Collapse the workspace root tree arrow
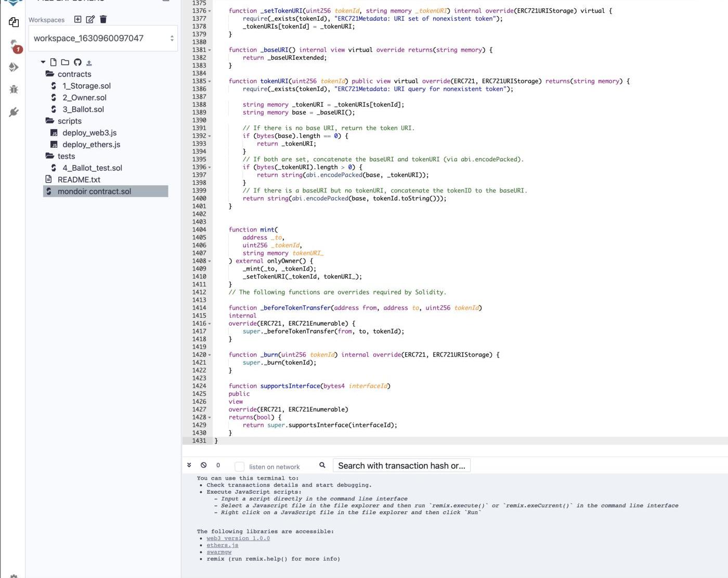This screenshot has width=728, height=578. point(43,62)
